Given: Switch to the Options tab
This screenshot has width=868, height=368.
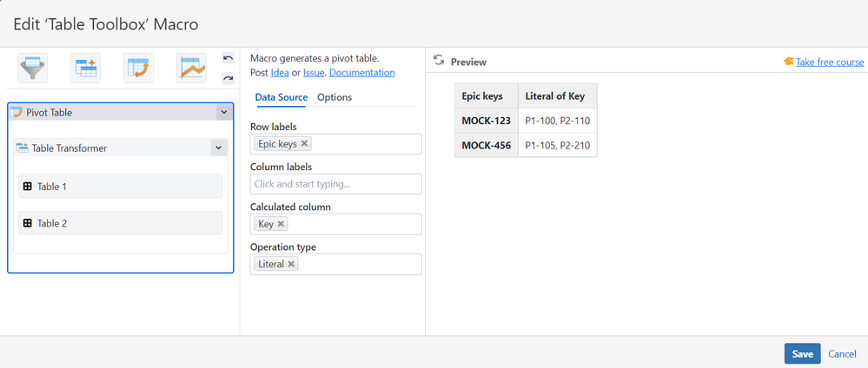Looking at the screenshot, I should click(335, 97).
